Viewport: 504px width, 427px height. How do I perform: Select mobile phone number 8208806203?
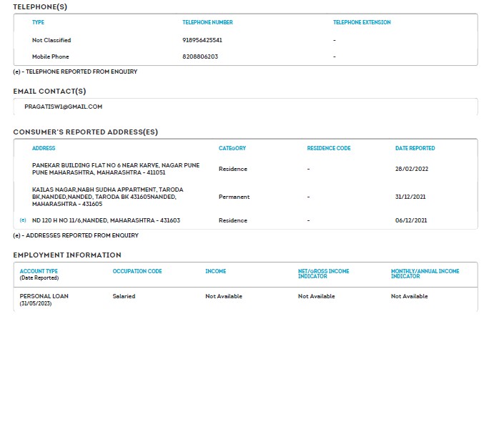[200, 57]
